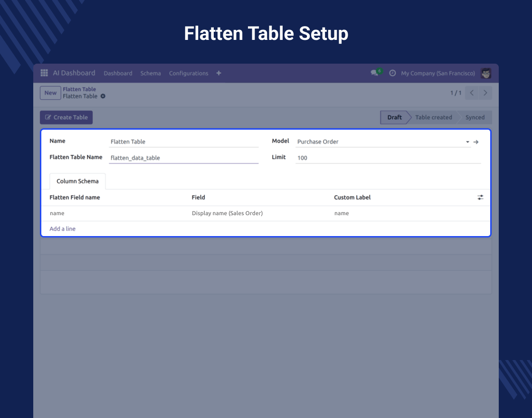Image resolution: width=532 pixels, height=418 pixels.
Task: Expand the Model dropdown arrow
Action: coord(467,142)
